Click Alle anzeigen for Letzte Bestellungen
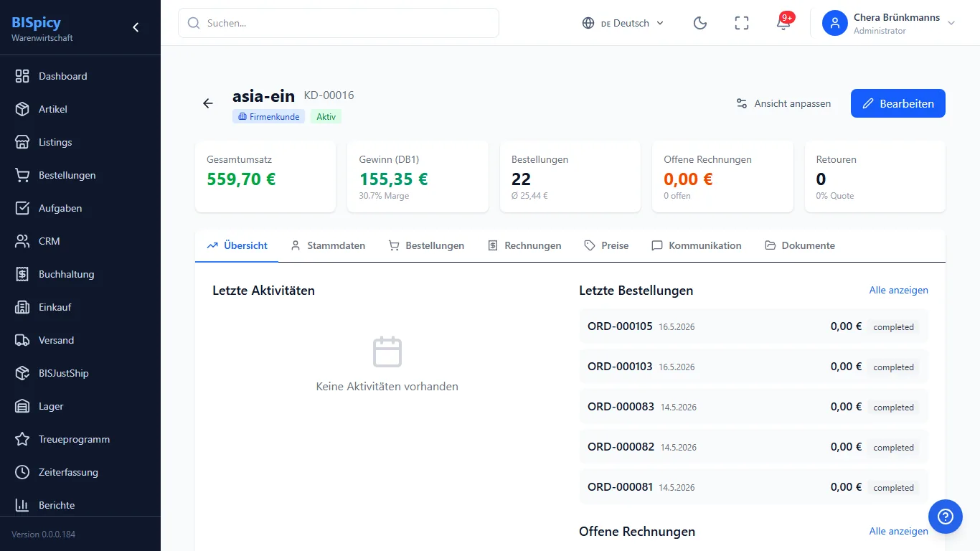The width and height of the screenshot is (980, 551). [898, 291]
